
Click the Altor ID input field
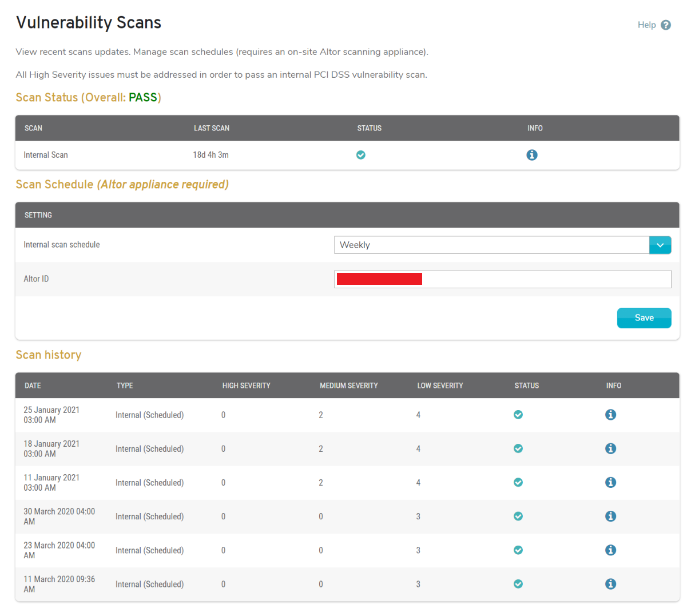coord(502,279)
